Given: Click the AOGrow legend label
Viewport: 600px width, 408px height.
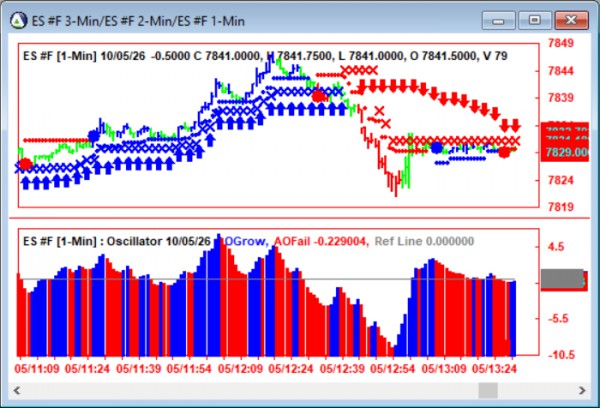Looking at the screenshot, I should pos(244,241).
